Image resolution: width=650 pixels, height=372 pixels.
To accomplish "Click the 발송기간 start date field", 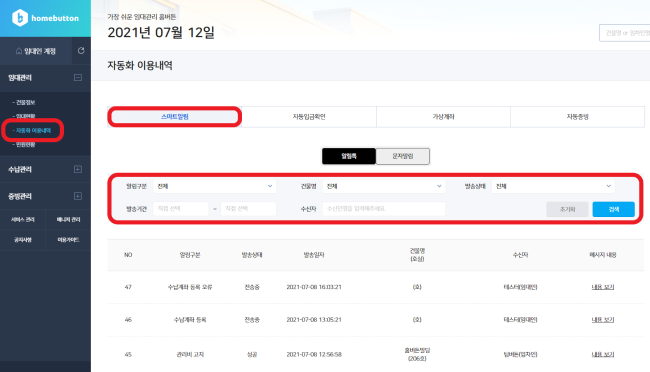I will coord(181,209).
